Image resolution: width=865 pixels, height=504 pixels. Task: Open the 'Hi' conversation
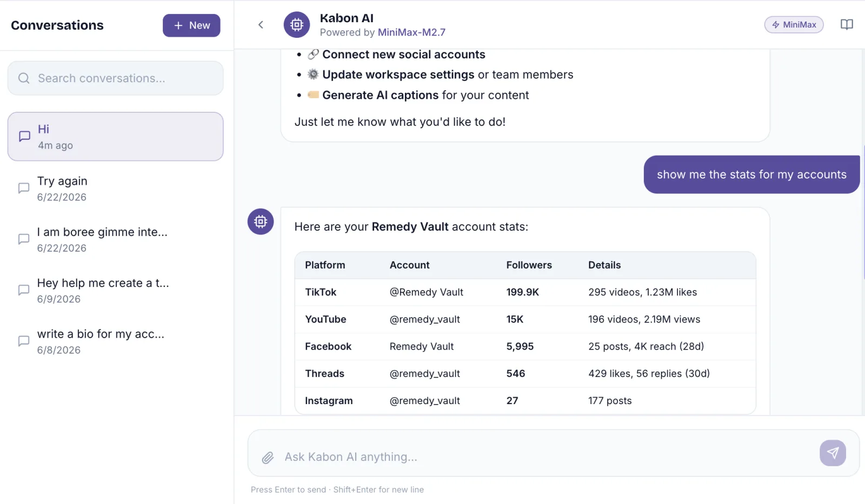115,137
